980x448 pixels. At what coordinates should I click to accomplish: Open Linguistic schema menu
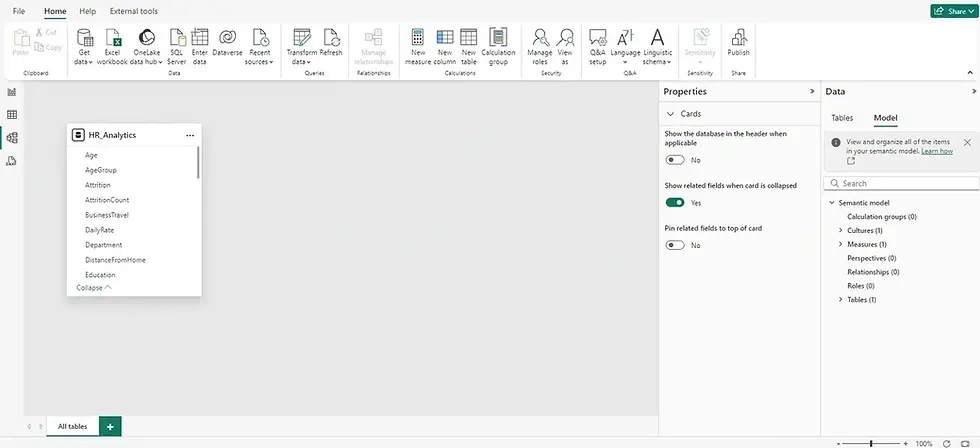(657, 47)
